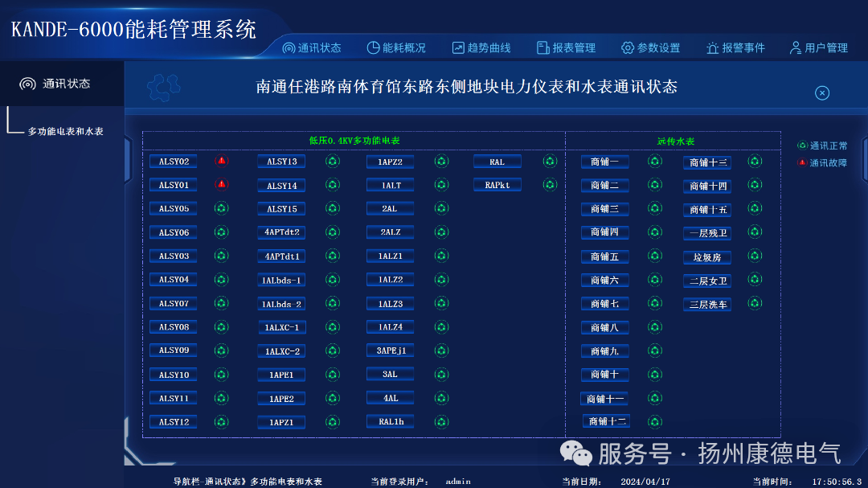The image size is (868, 488).
Task: Toggle the communication indicator for ALSY05
Action: click(x=221, y=208)
